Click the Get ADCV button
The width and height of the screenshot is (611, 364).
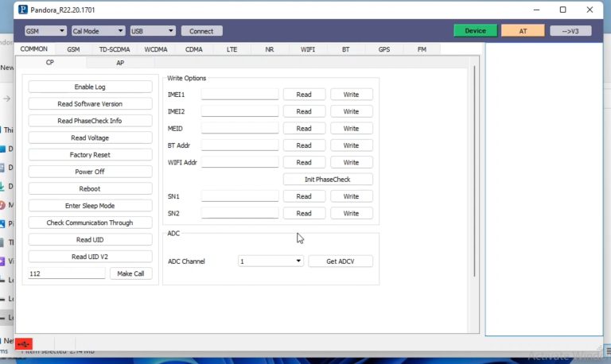[x=341, y=261]
